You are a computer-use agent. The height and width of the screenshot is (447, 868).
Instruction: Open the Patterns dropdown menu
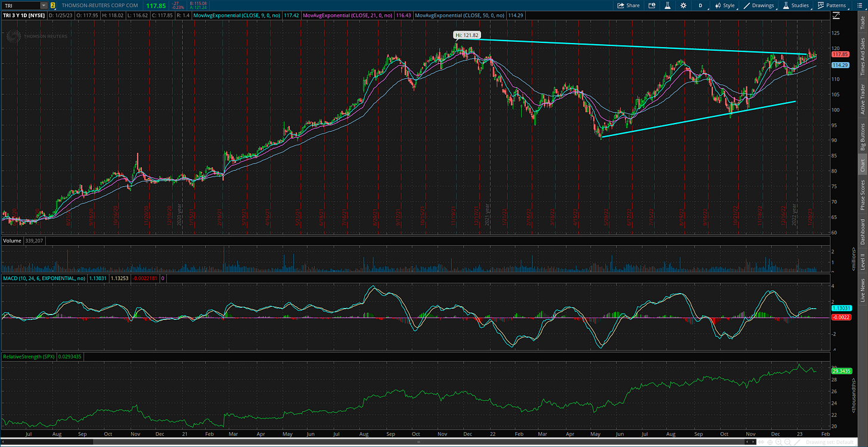click(x=832, y=5)
